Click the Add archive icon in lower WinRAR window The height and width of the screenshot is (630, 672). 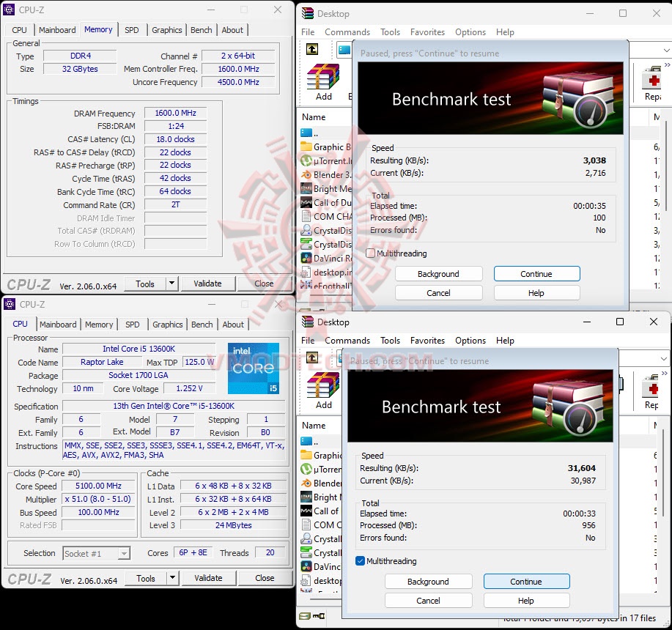coord(324,385)
